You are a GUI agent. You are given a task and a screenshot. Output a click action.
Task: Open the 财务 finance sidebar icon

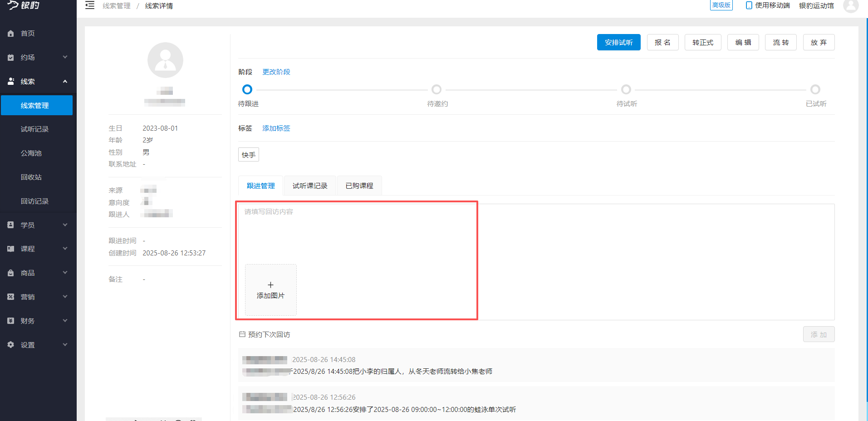point(10,320)
